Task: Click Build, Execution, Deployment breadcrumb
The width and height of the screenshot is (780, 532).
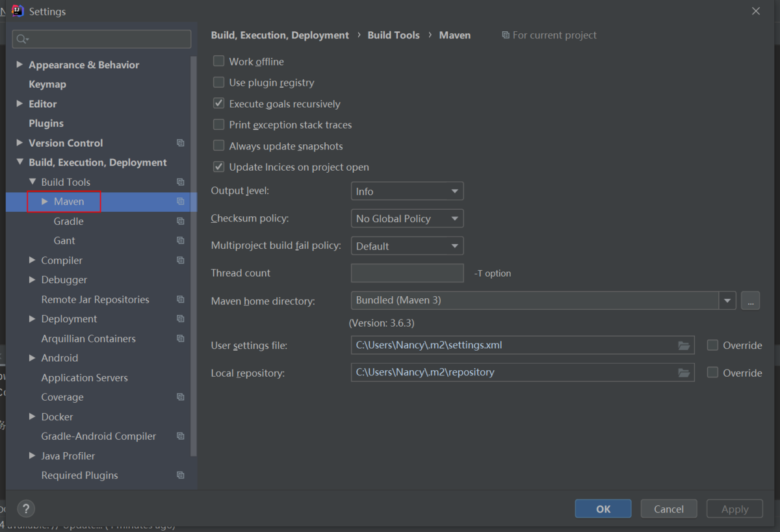Action: point(280,35)
